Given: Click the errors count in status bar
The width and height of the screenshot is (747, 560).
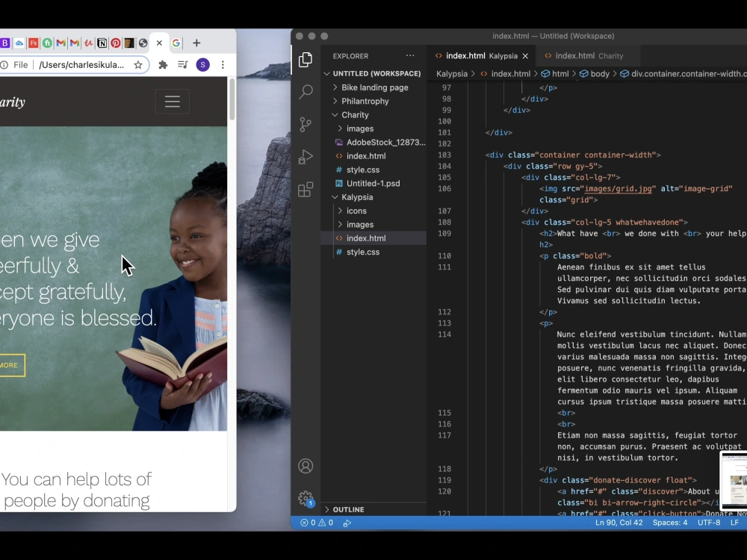Looking at the screenshot, I should click(x=308, y=523).
